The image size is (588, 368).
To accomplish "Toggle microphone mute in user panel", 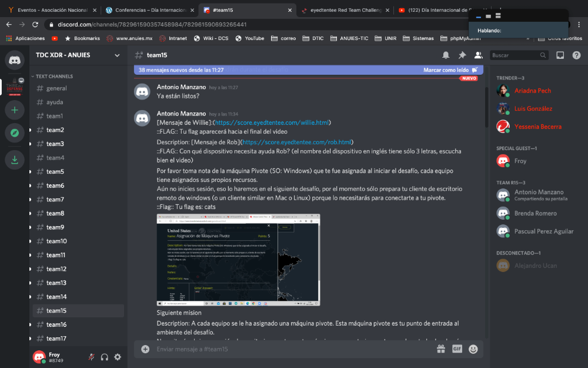I will 91,357.
